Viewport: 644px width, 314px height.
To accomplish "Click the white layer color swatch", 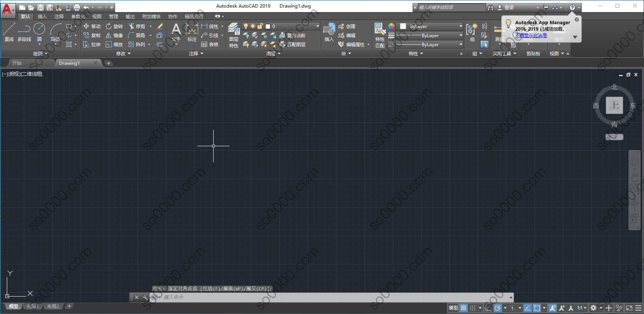I will tap(268, 26).
